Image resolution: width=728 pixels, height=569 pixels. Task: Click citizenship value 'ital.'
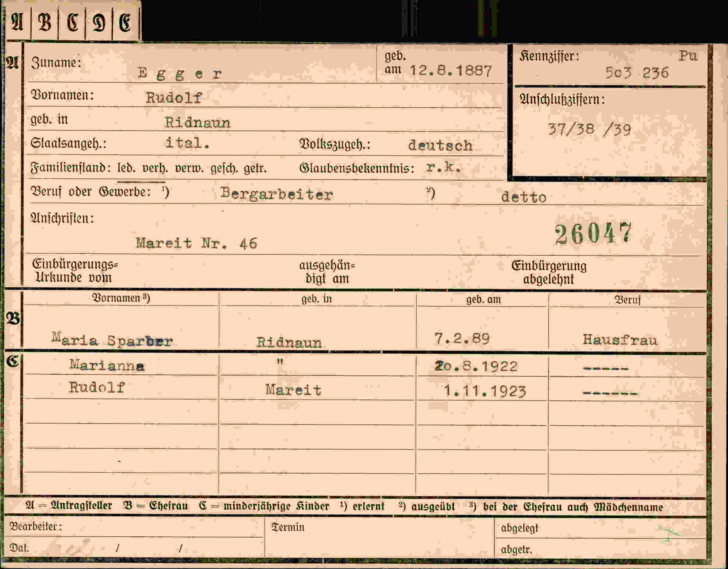tap(188, 143)
